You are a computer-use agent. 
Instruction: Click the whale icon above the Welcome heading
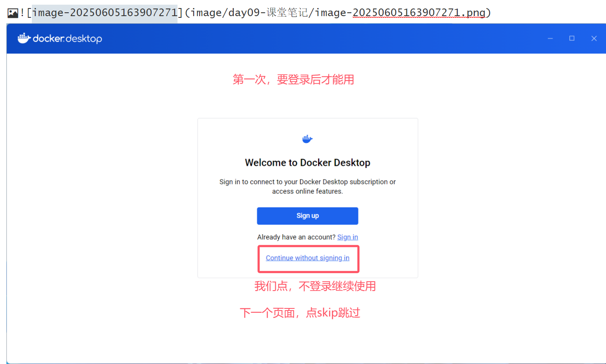click(x=307, y=139)
